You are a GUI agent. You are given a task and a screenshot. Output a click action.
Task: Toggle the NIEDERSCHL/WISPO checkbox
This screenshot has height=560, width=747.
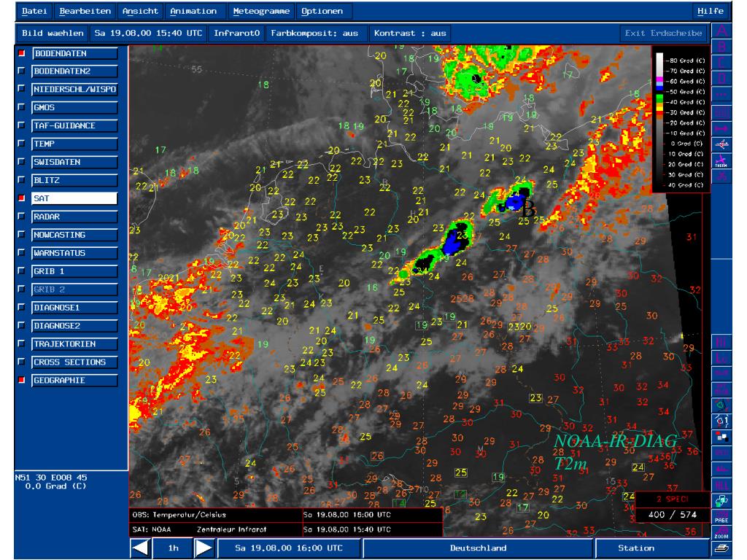pyautogui.click(x=21, y=88)
